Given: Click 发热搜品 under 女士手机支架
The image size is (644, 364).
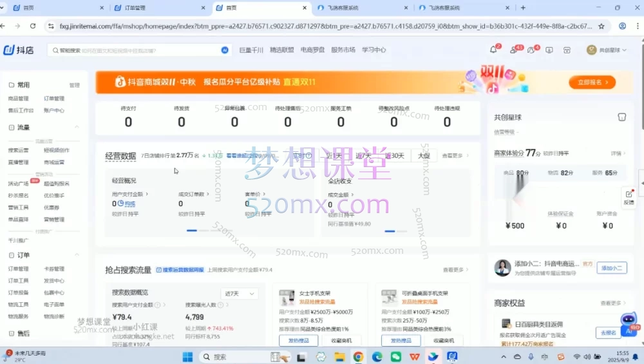Looking at the screenshot, I should coord(299,341).
